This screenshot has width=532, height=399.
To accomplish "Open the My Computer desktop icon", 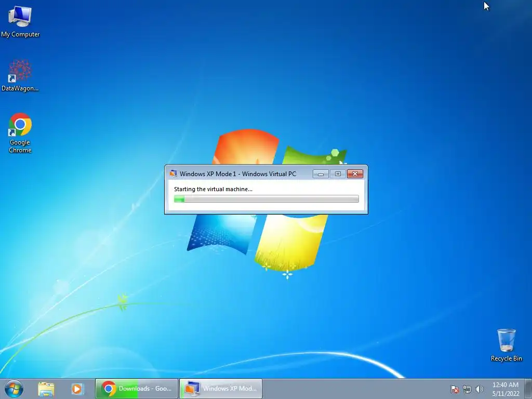I will [20, 21].
